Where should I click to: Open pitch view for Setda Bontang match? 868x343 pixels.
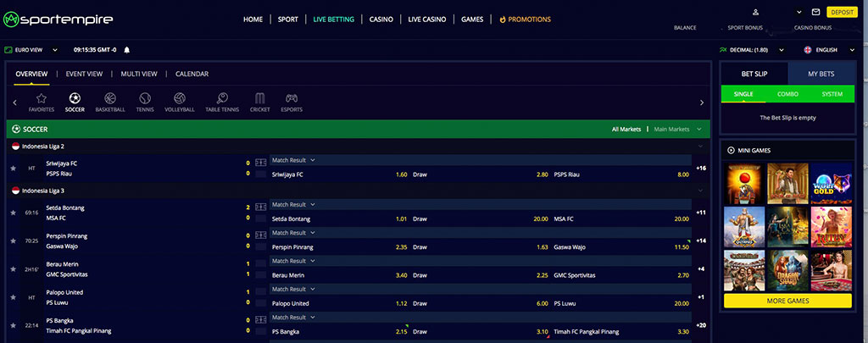tap(260, 207)
